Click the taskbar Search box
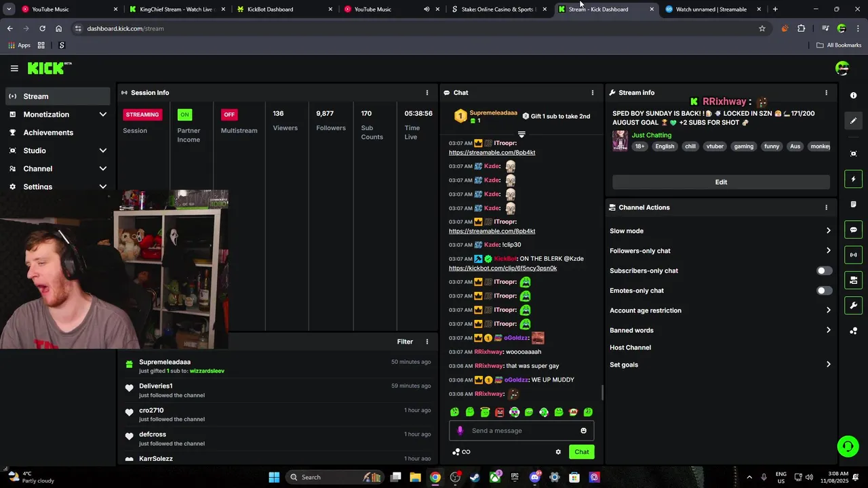 (x=334, y=477)
